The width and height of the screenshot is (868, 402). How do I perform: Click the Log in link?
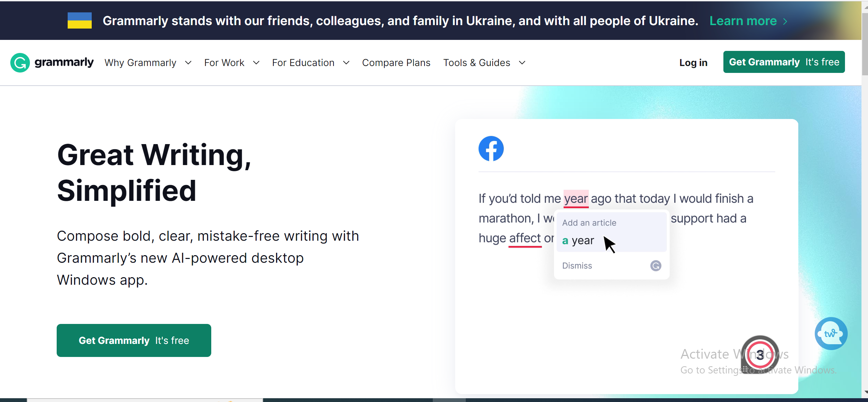[x=693, y=63]
